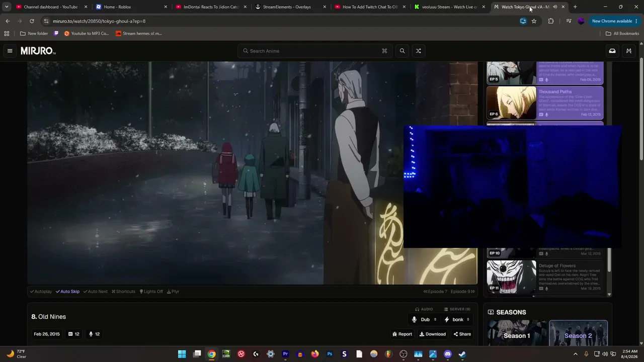The width and height of the screenshot is (644, 362).
Task: Switch to the ImDontai Reacts tab
Action: [x=211, y=7]
